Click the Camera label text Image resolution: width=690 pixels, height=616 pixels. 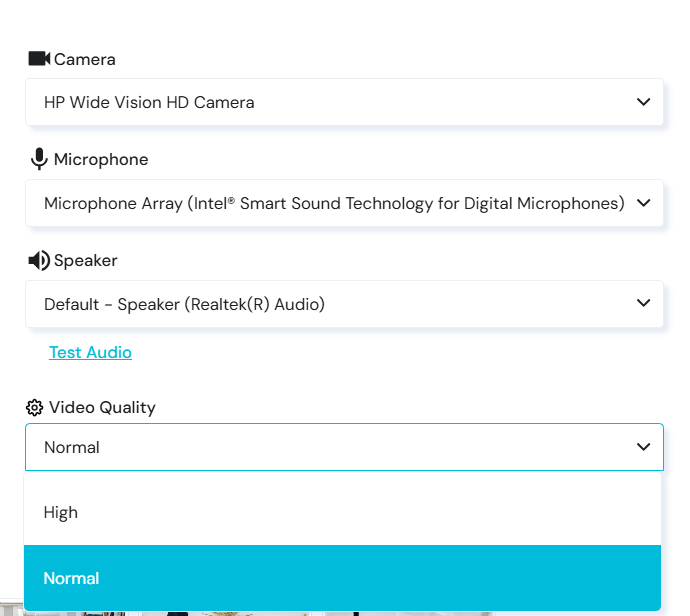coord(85,59)
